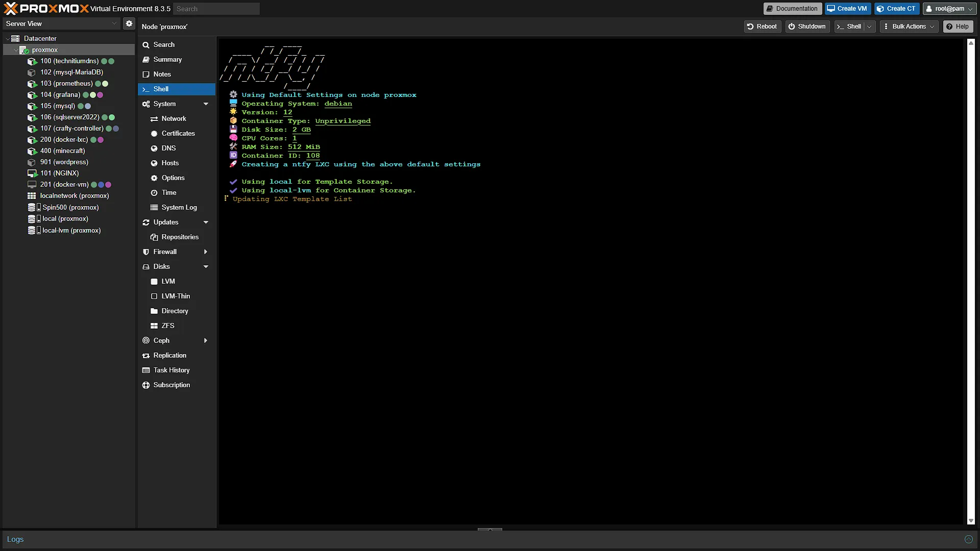Screen dimensions: 980x551
Task: Open the Task History menu item
Action: 177,370
